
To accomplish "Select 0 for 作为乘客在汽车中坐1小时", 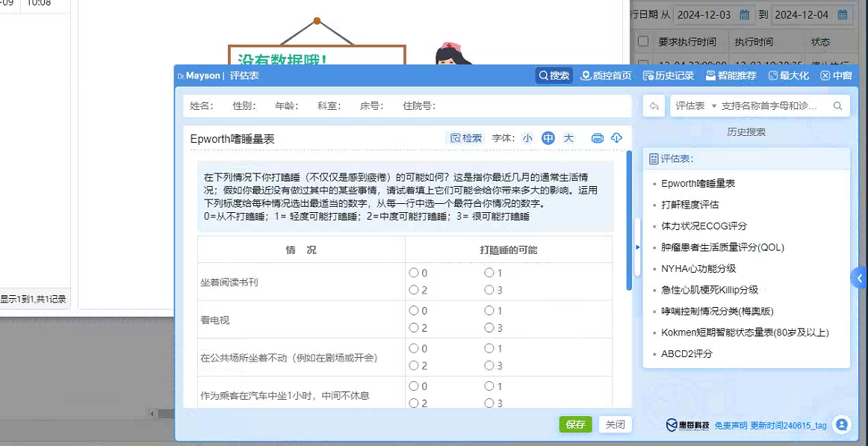I will coord(414,386).
